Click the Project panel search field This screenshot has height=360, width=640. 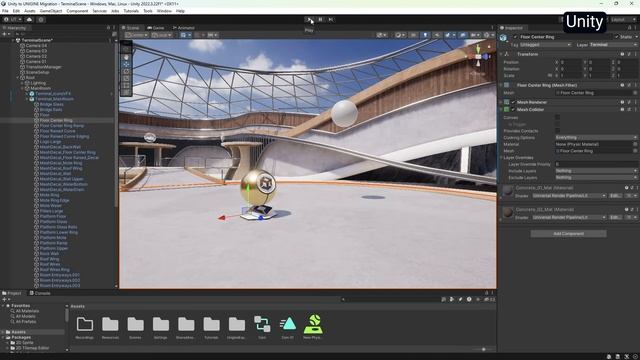391,299
